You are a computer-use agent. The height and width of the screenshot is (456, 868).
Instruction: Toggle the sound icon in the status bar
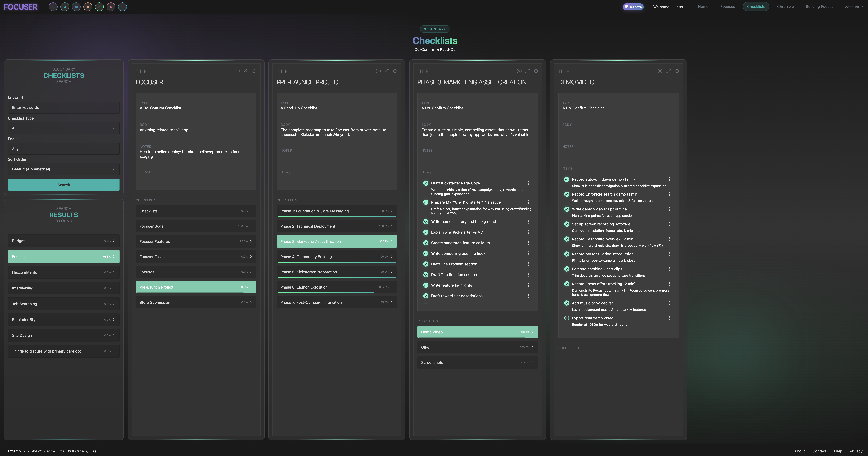coord(95,451)
